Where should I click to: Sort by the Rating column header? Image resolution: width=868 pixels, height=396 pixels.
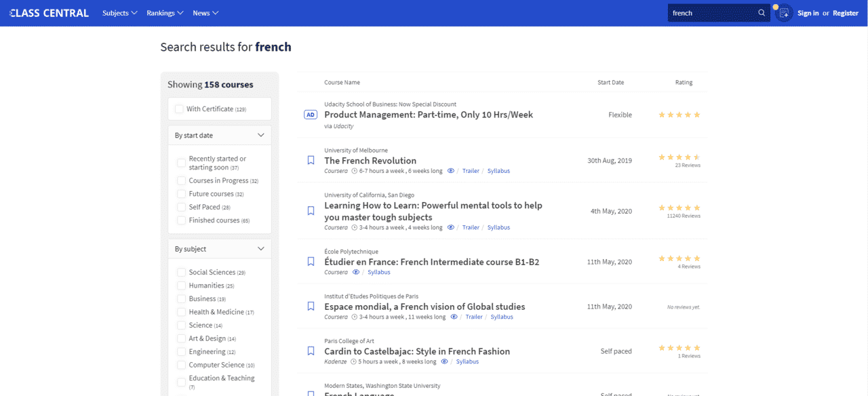(x=684, y=82)
